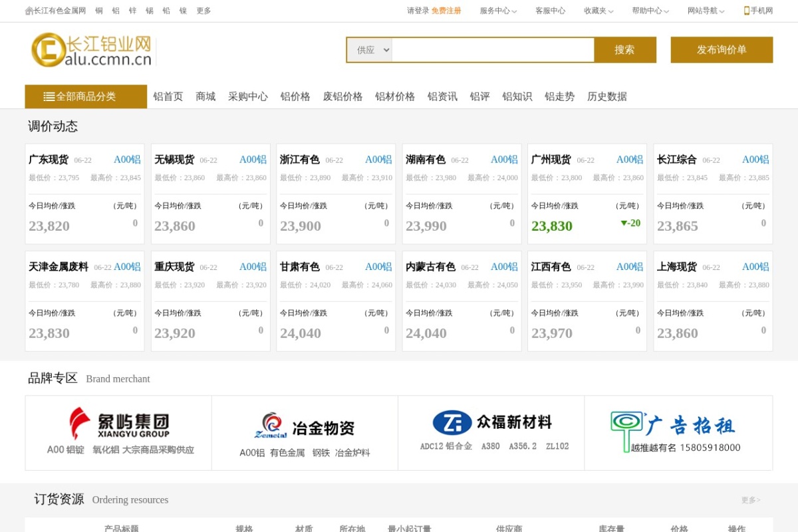Click 更多> in 订货资源 section
The width and height of the screenshot is (798, 532).
click(751, 500)
